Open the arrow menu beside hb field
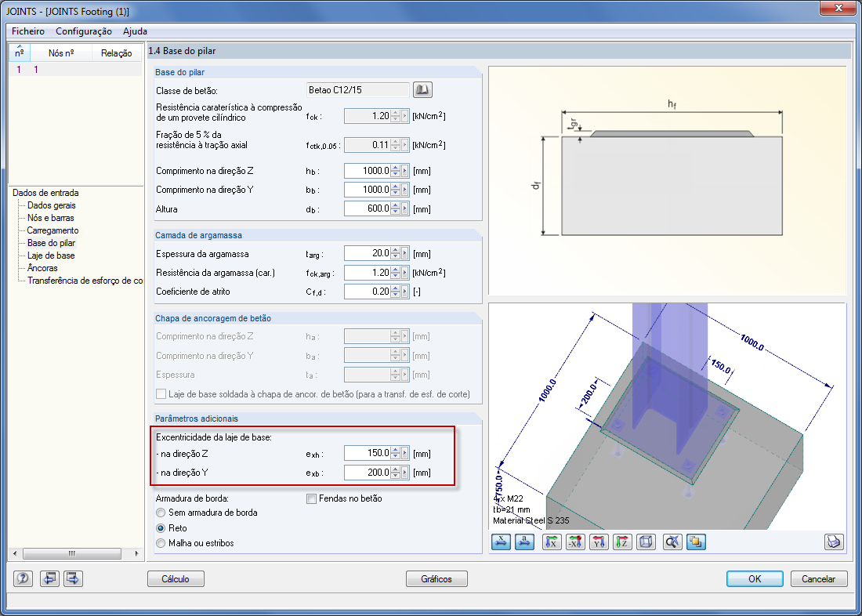The width and height of the screenshot is (862, 616). (x=405, y=171)
